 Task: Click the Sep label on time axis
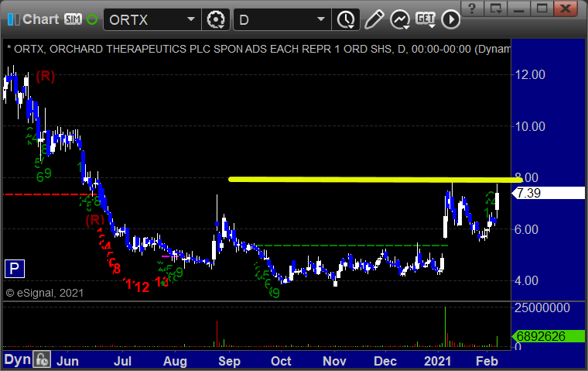[229, 361]
